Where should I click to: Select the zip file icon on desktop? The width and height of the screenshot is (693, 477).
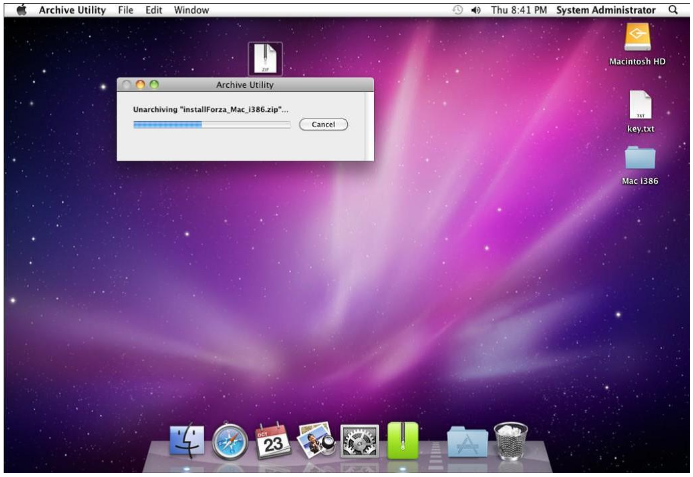[x=265, y=59]
